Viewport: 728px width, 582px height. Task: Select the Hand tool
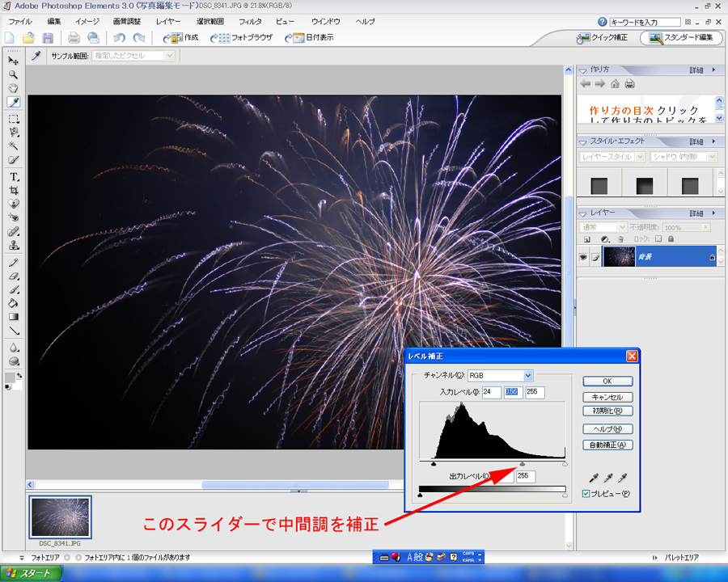point(14,88)
